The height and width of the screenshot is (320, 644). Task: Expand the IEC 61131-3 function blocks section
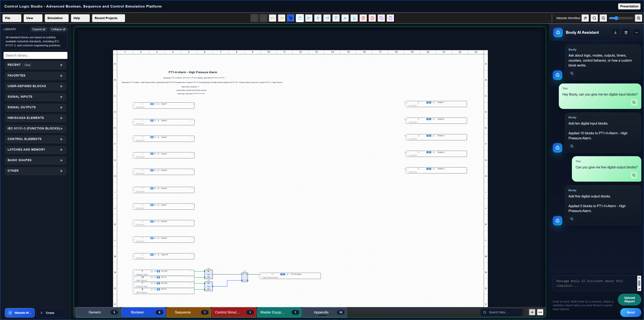[x=35, y=129]
